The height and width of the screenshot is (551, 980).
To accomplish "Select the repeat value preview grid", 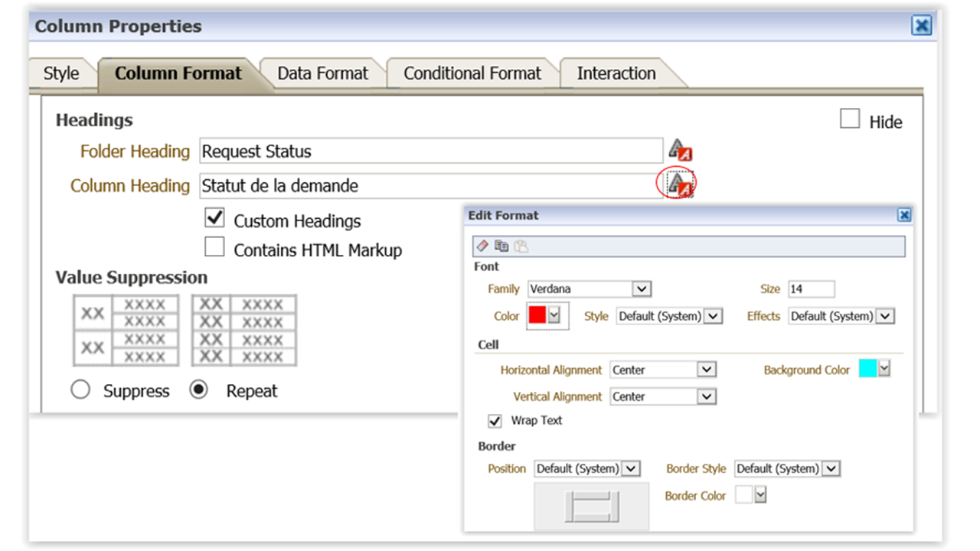I will pyautogui.click(x=244, y=331).
